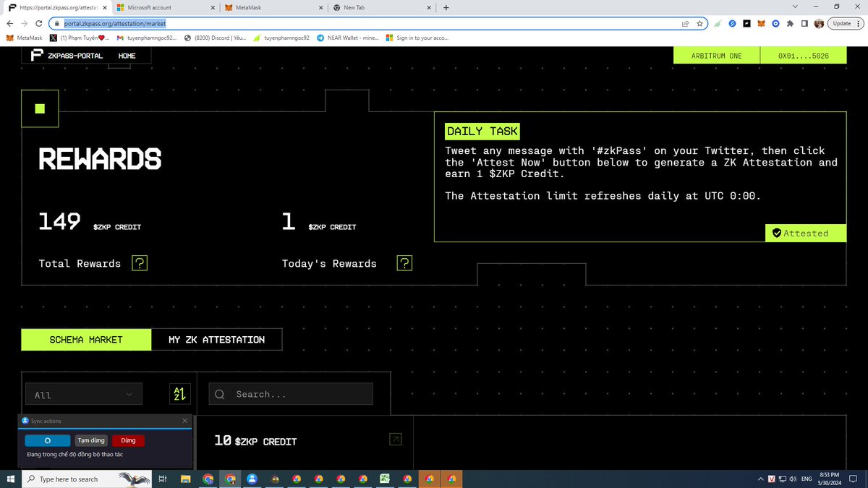Click the blue circle button in Sync actions
Image resolution: width=868 pixels, height=488 pixels.
click(x=48, y=440)
